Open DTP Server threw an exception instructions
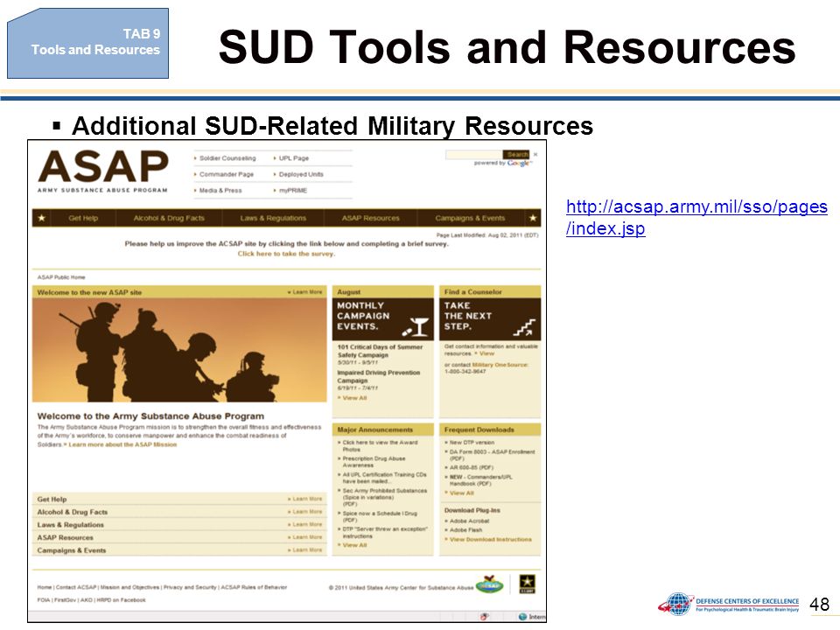The height and width of the screenshot is (630, 840). coord(383,533)
